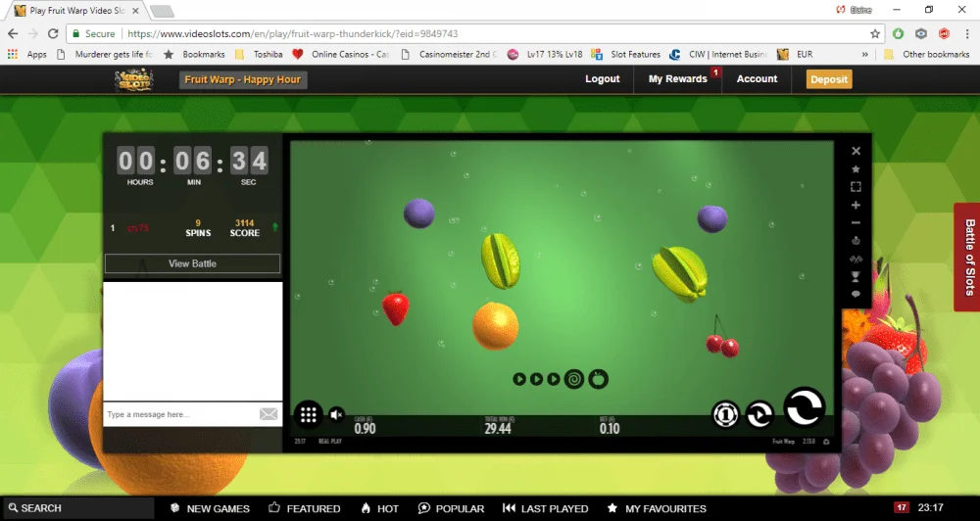This screenshot has height=521, width=980.
Task: Switch the game to fullscreen
Action: coord(857,187)
